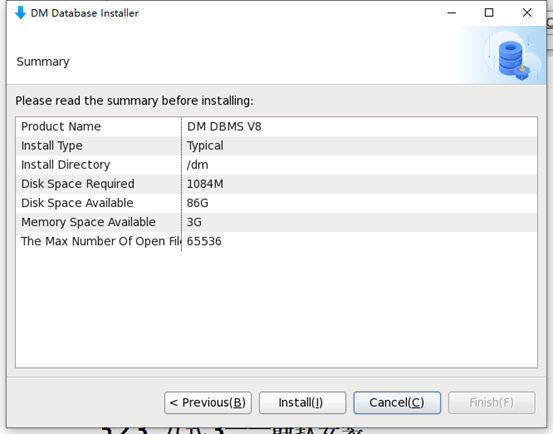
Task: Select the Disk Space Required label
Action: (78, 184)
